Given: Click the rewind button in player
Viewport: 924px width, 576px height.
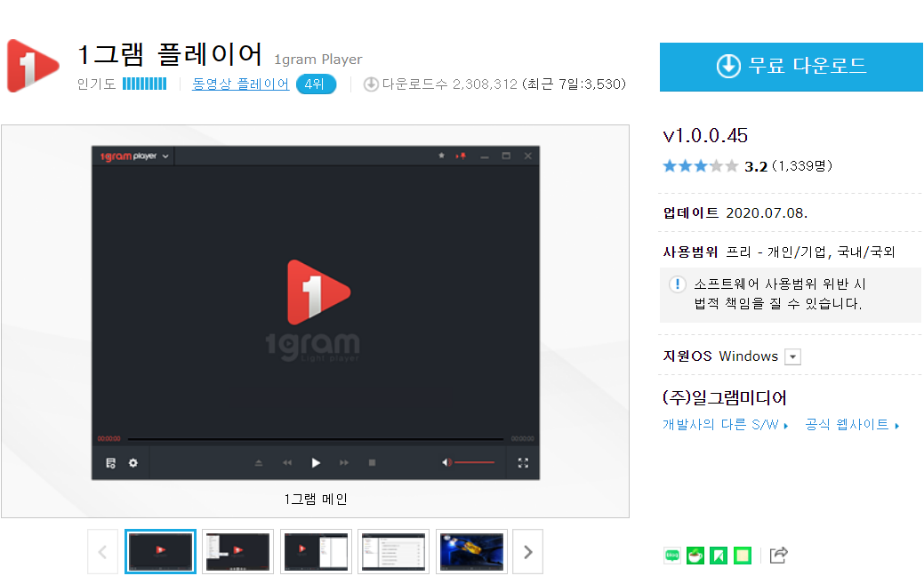Looking at the screenshot, I should 287,463.
